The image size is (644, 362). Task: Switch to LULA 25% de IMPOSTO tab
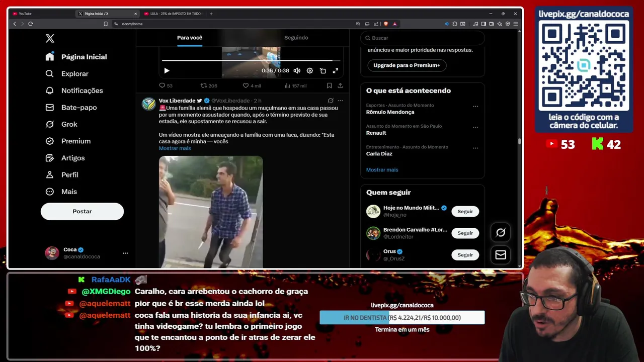(x=173, y=14)
